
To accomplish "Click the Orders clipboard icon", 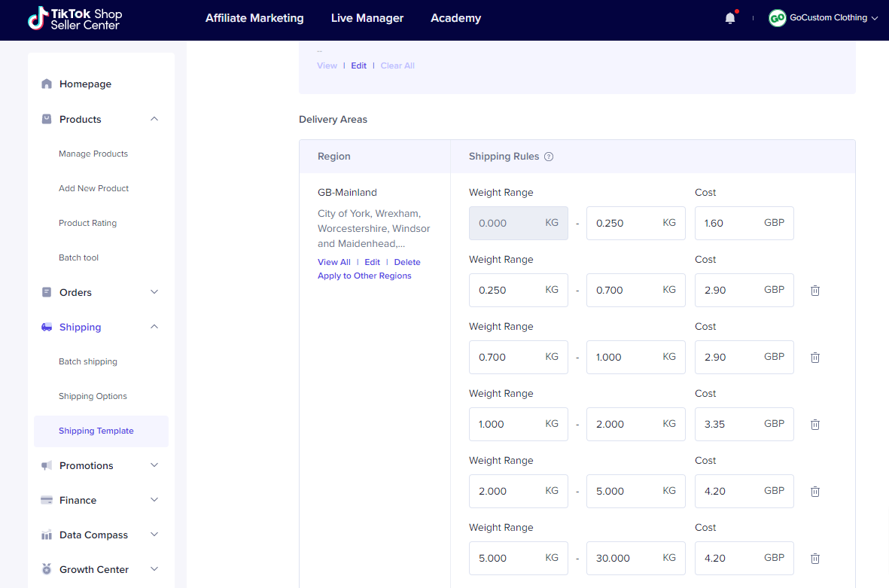I will coord(47,292).
